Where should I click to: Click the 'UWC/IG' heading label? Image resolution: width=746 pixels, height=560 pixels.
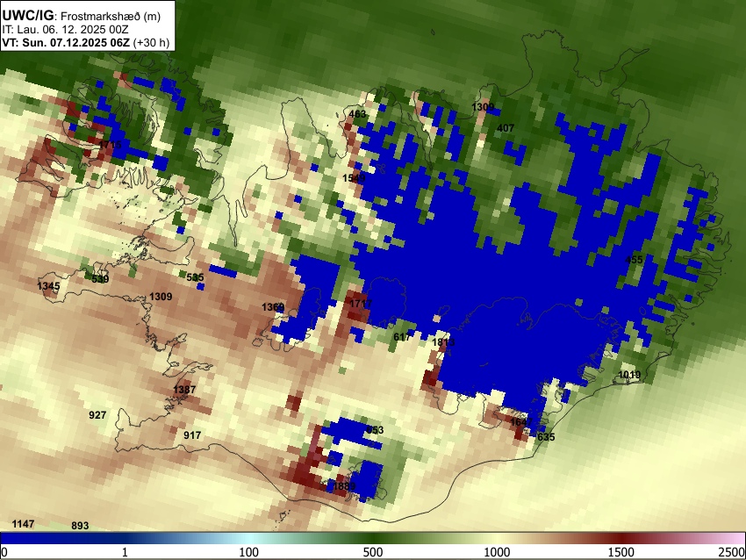(x=27, y=16)
